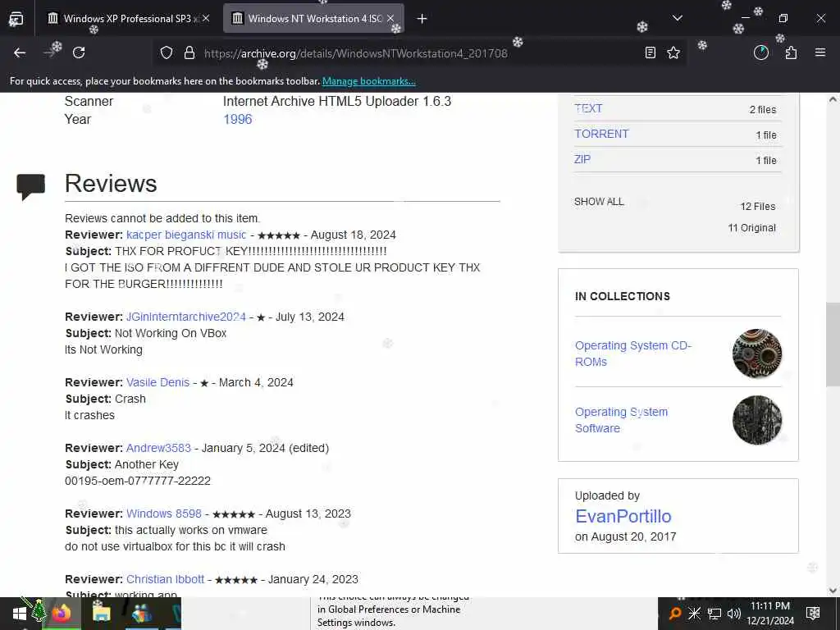Close the Windows NT Workstation 4 ISO tab
This screenshot has width=840, height=630.
tap(390, 18)
